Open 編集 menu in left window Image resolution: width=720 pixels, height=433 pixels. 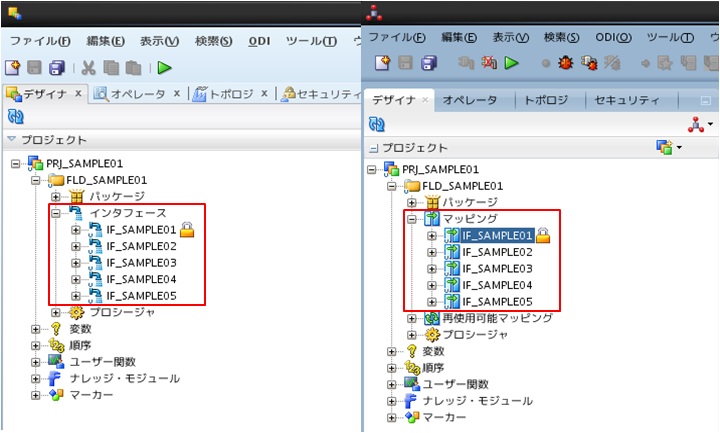coord(106,41)
